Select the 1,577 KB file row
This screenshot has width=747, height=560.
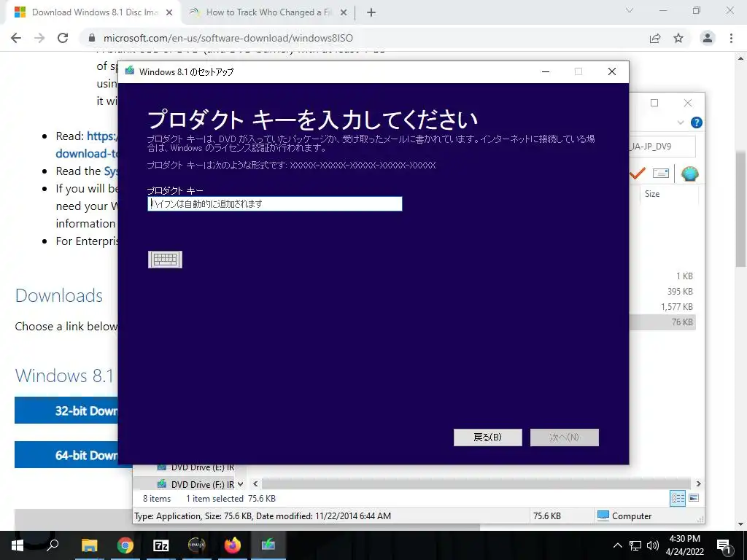662,307
